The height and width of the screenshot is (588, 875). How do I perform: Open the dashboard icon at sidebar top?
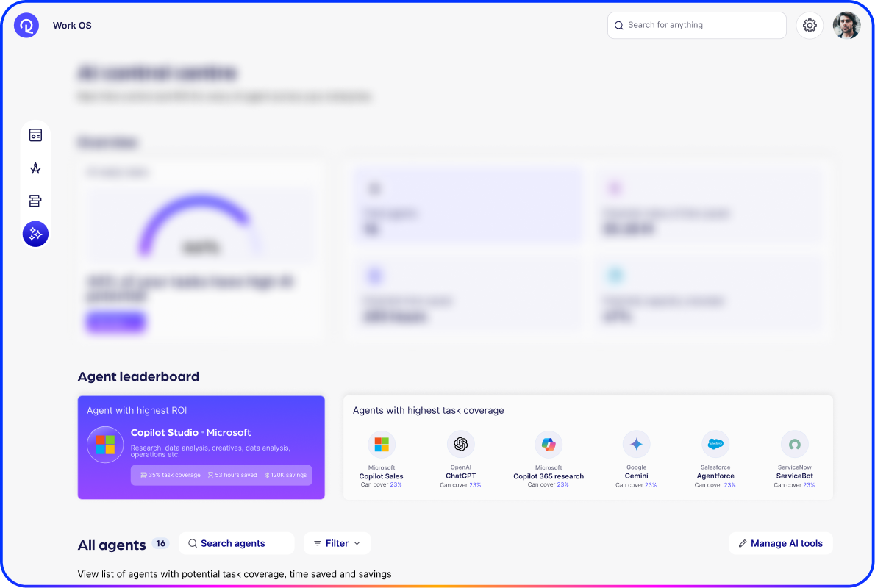pyautogui.click(x=35, y=135)
